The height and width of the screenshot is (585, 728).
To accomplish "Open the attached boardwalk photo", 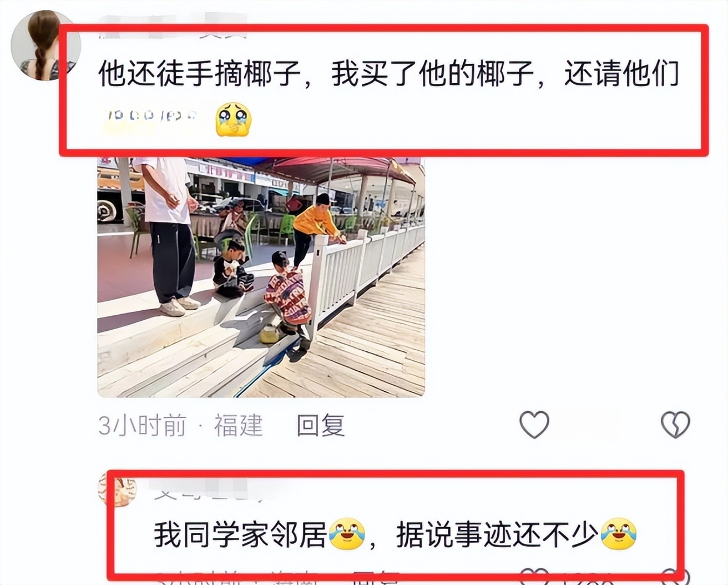I will pyautogui.click(x=261, y=277).
